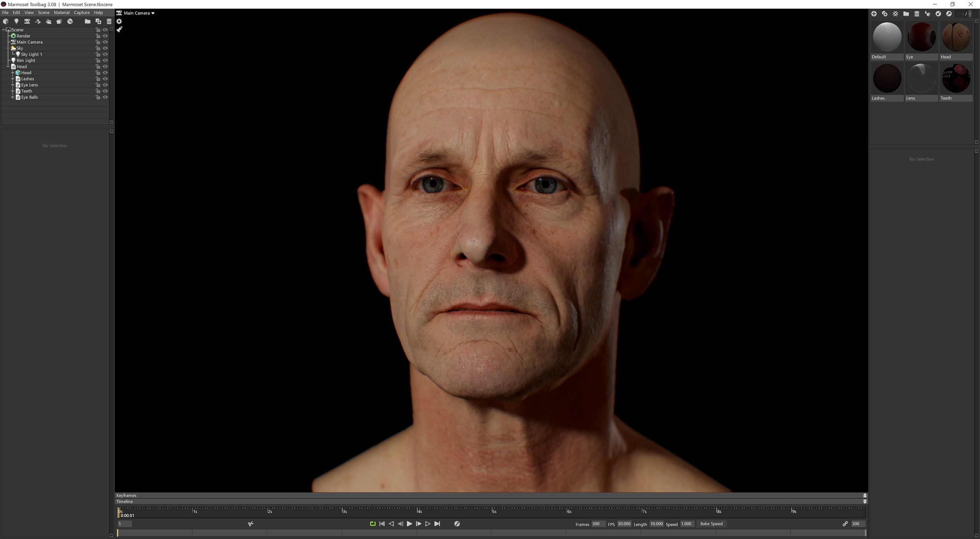Open the viewport settings gear icon

pos(120,22)
